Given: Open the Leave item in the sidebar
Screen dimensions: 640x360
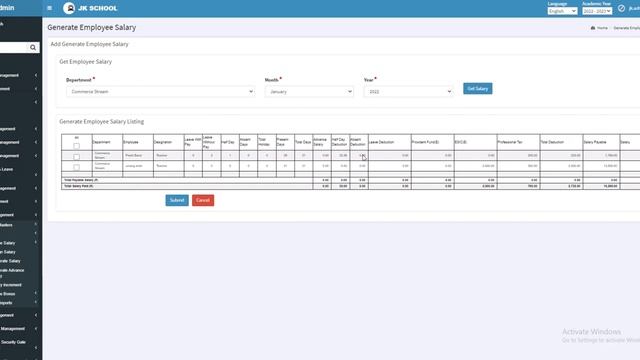Looking at the screenshot, I should click(7, 169).
